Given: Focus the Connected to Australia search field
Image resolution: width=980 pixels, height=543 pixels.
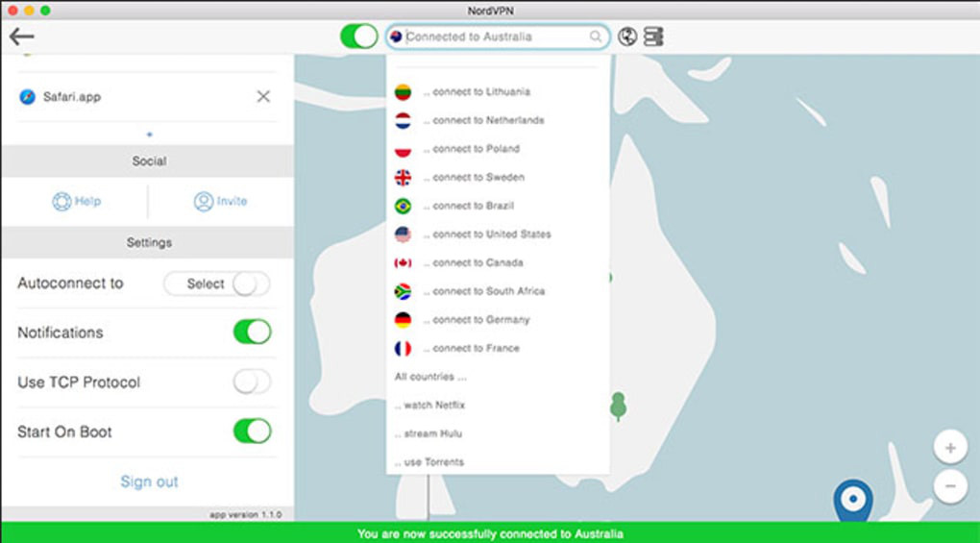Looking at the screenshot, I should pyautogui.click(x=498, y=37).
